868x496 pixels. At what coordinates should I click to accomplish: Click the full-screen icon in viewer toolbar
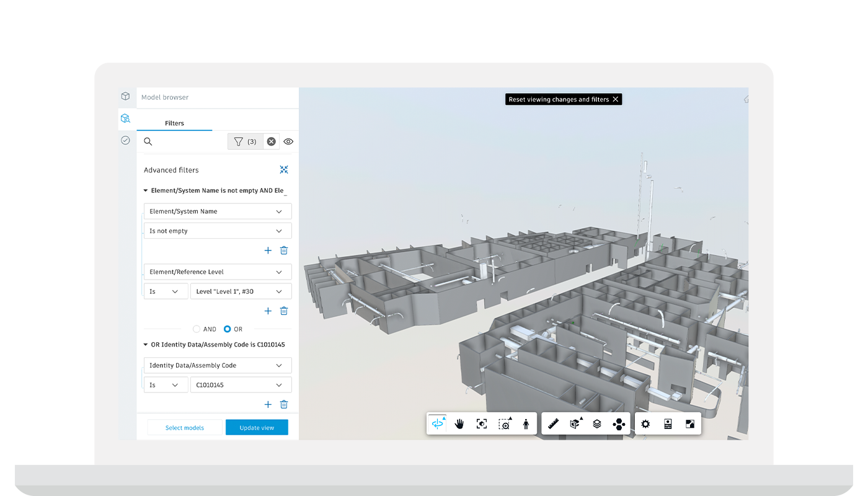[x=690, y=423]
